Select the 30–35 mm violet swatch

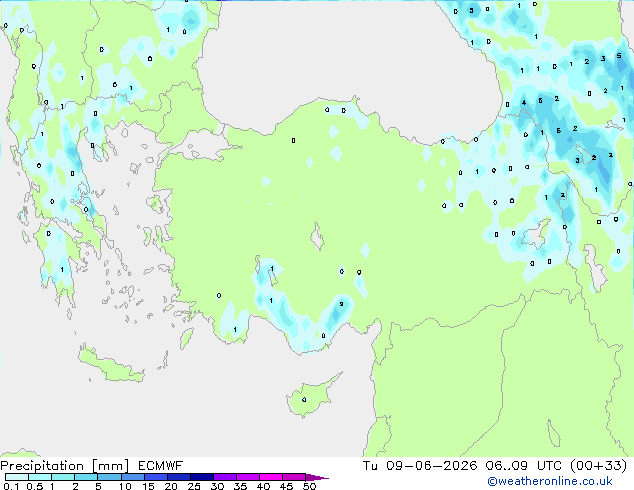[x=224, y=477]
